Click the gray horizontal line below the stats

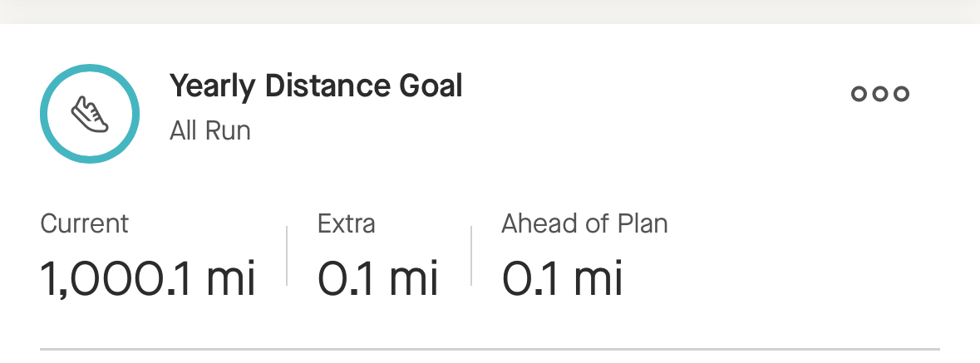tap(490, 349)
